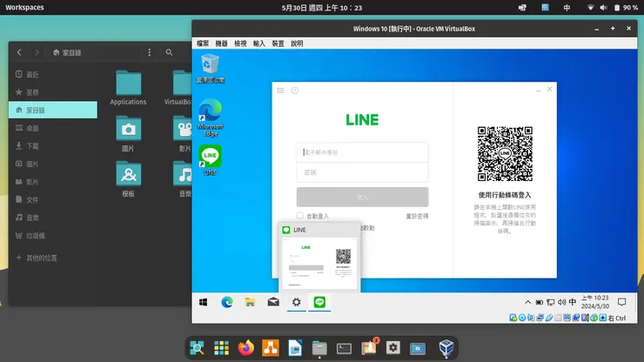The width and height of the screenshot is (644, 362).
Task: Open the Settings gear in Windows taskbar
Action: pyautogui.click(x=296, y=303)
